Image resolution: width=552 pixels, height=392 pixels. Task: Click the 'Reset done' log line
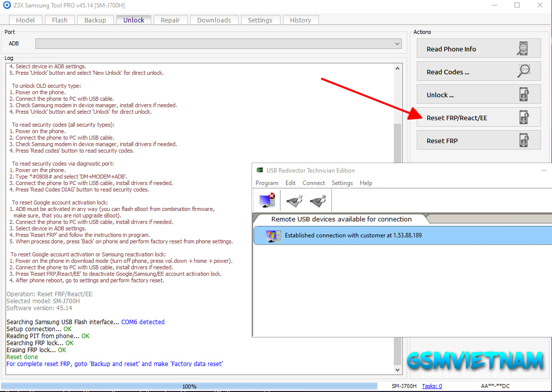coord(22,357)
